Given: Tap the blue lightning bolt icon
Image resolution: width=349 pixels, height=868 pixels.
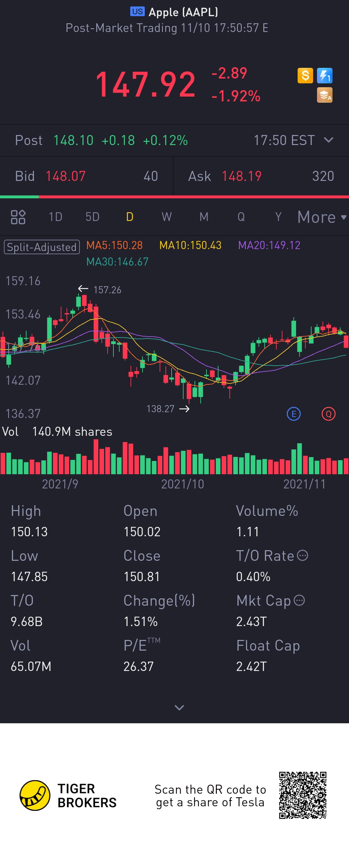Looking at the screenshot, I should (x=325, y=76).
